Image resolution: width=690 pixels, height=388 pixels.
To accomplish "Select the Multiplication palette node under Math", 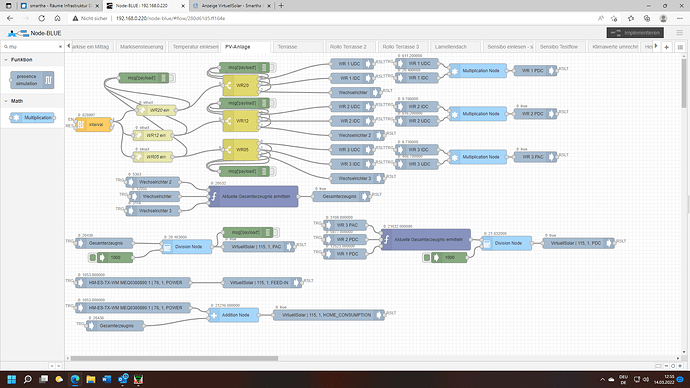I will [32, 118].
